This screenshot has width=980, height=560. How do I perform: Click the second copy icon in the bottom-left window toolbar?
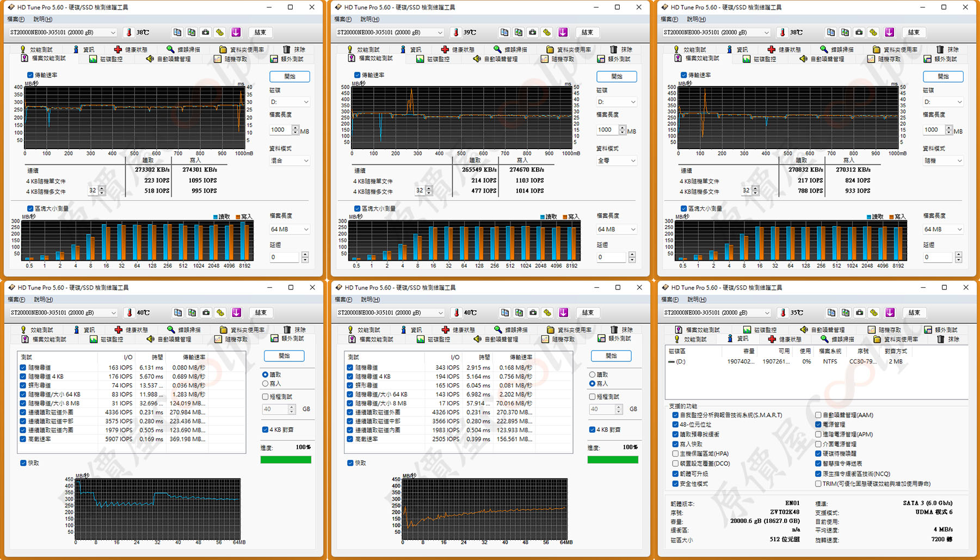point(192,312)
